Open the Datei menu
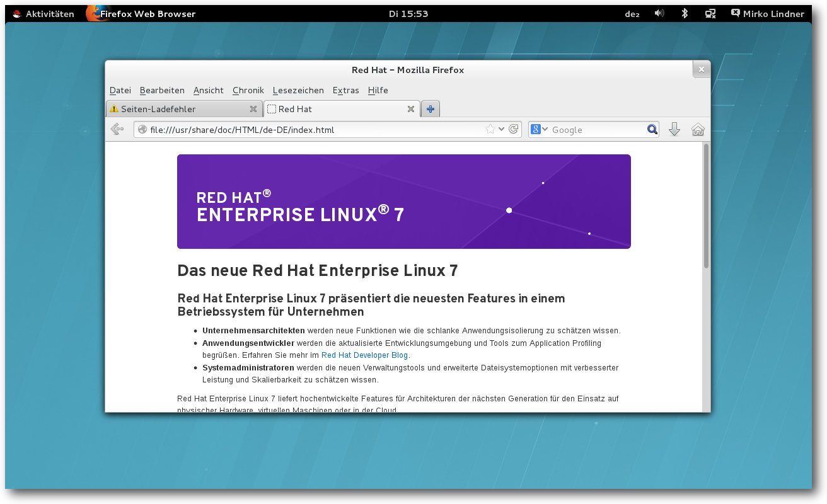827x504 pixels. click(x=120, y=90)
